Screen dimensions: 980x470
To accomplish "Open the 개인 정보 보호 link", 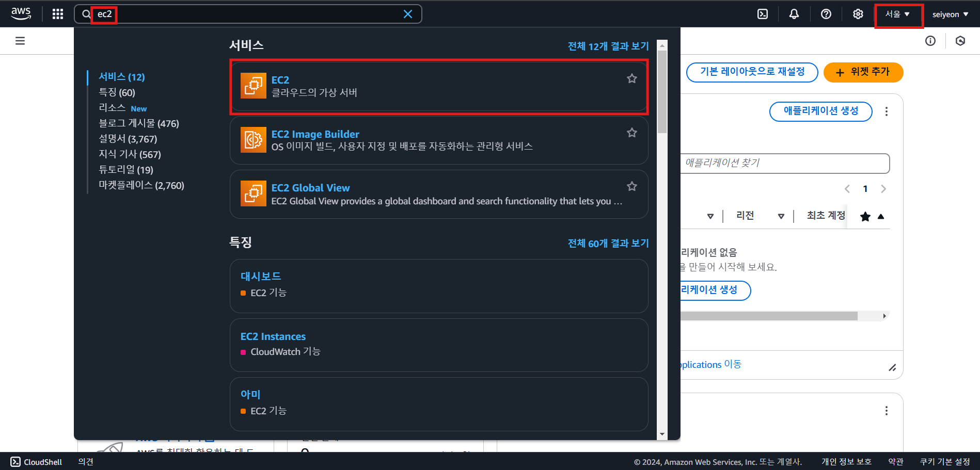I will coord(846,462).
